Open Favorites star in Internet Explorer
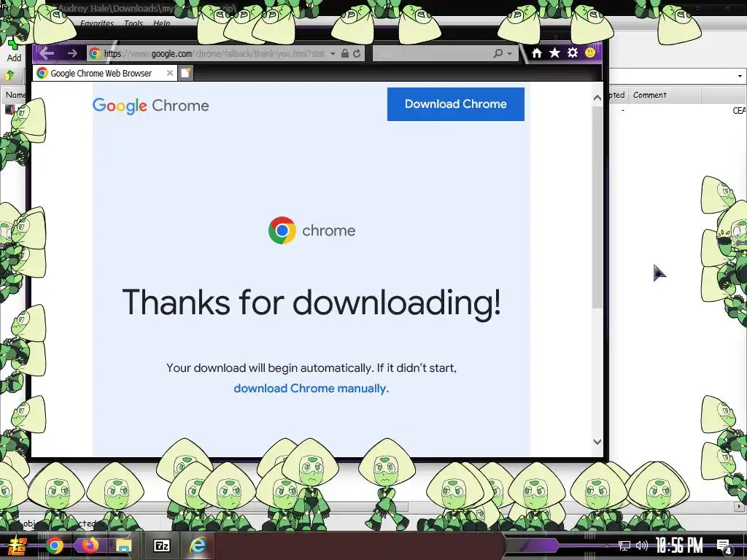 point(554,52)
